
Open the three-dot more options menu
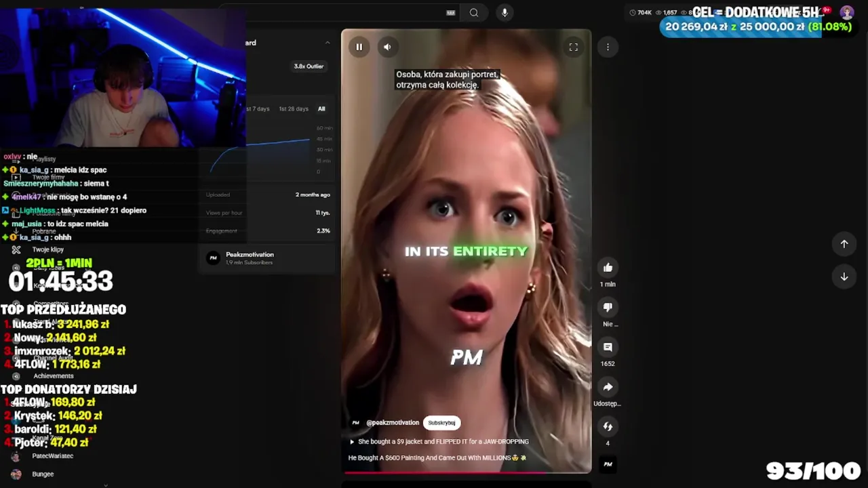(x=608, y=47)
